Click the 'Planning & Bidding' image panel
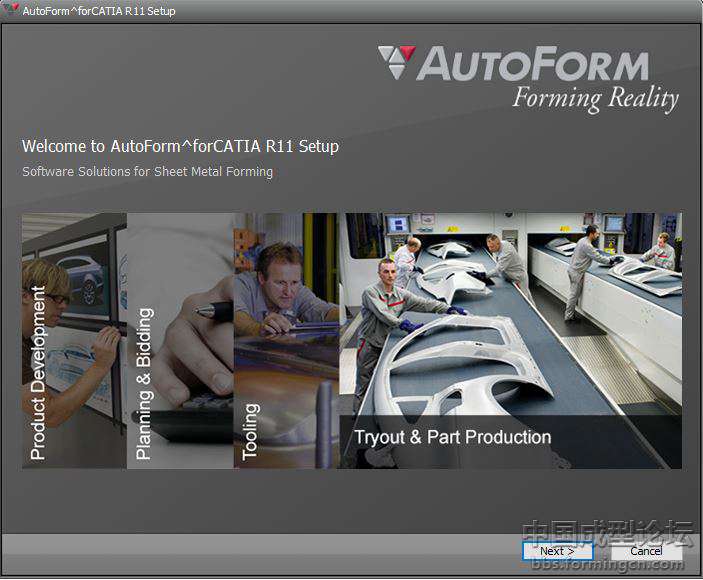Viewport: 703px width, 580px height. point(180,341)
